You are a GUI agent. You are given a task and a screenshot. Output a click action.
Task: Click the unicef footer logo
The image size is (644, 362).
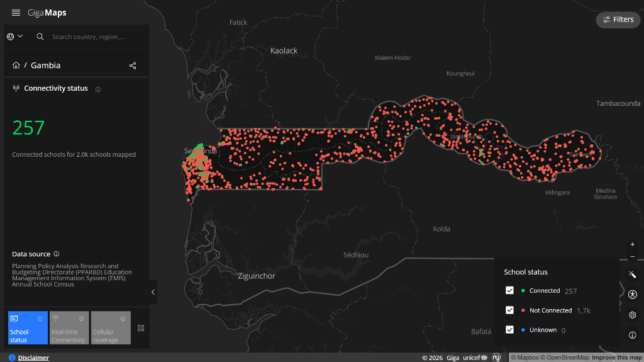475,358
